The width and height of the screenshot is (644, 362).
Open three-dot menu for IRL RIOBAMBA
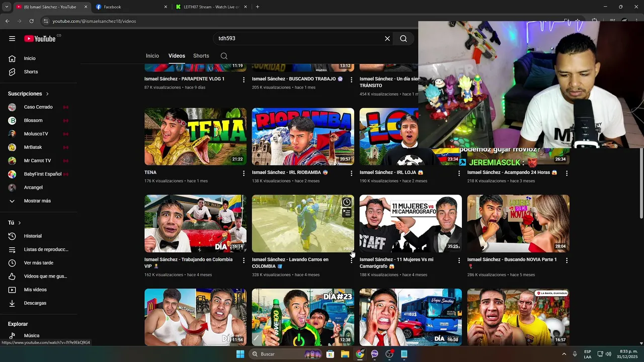[x=352, y=173]
